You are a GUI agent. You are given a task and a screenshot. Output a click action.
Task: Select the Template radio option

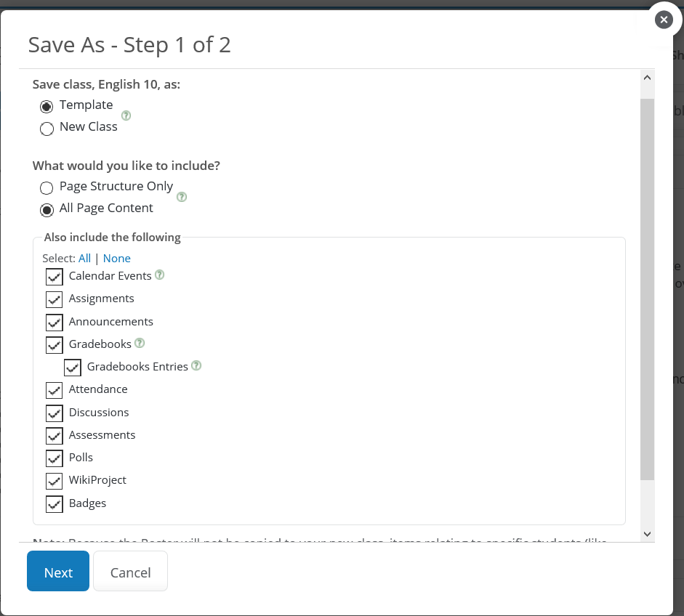47,106
